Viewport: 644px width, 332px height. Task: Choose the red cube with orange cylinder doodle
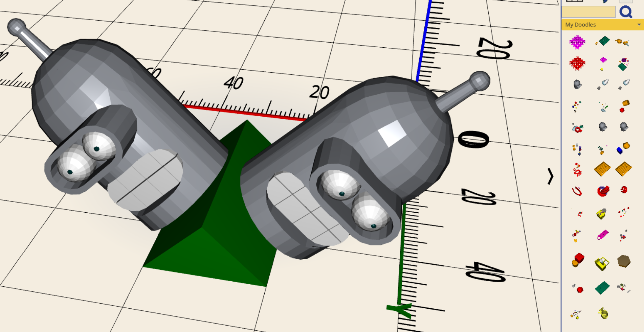tap(578, 260)
